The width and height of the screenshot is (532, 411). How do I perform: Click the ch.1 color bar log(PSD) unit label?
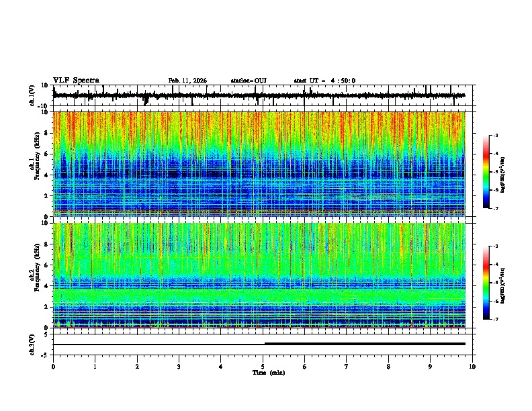coord(503,175)
